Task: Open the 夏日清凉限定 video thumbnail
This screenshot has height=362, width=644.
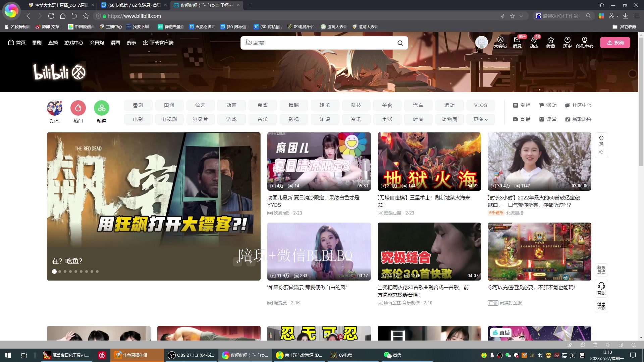Action: [x=319, y=161]
